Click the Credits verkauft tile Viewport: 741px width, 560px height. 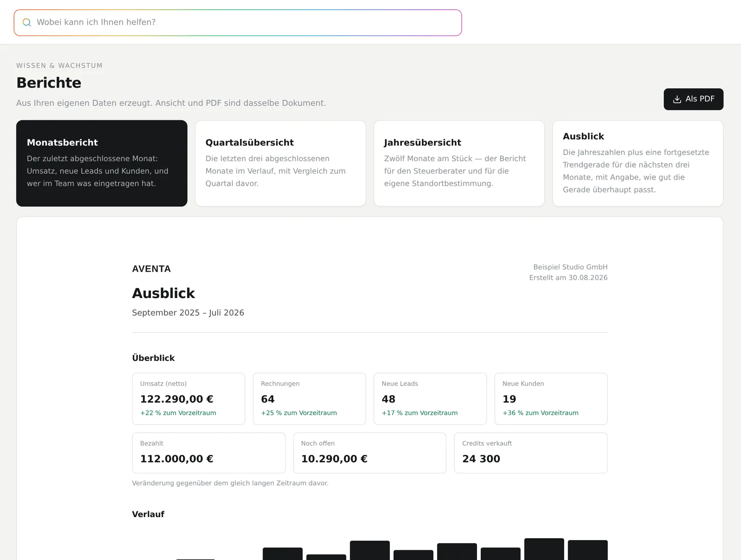(x=531, y=453)
